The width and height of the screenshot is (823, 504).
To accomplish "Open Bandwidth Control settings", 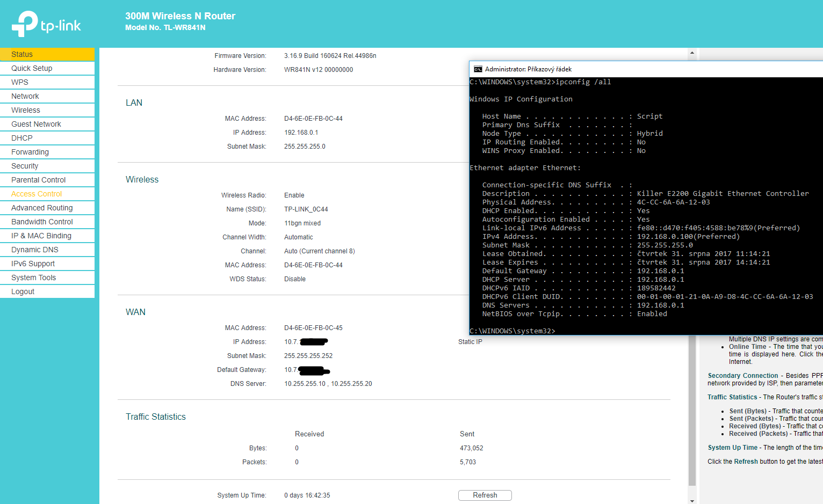I will (x=42, y=222).
